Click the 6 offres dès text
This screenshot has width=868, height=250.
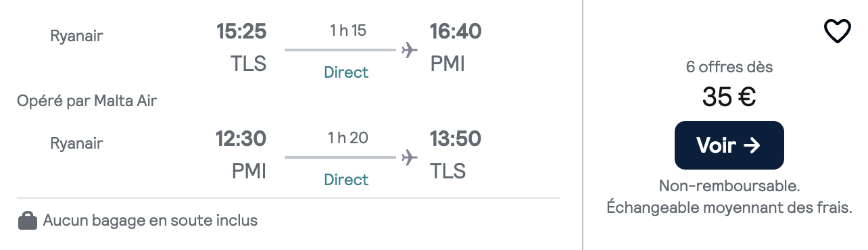tap(729, 67)
